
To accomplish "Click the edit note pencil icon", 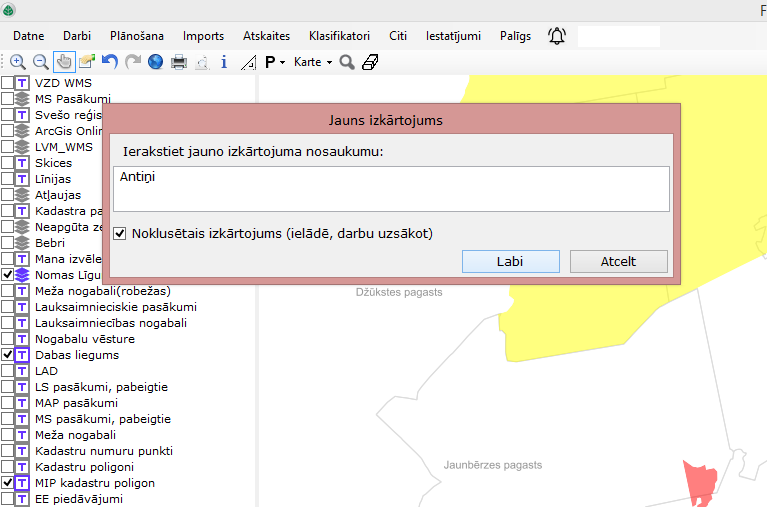I will click(x=87, y=62).
